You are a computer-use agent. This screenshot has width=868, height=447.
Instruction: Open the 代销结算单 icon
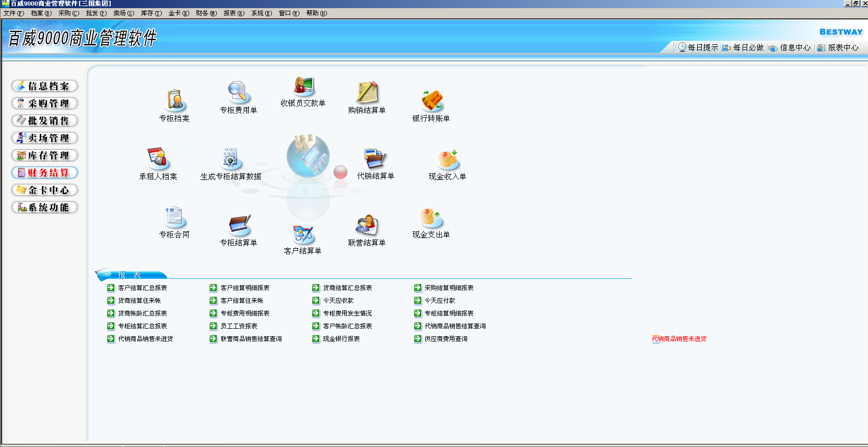[x=375, y=159]
